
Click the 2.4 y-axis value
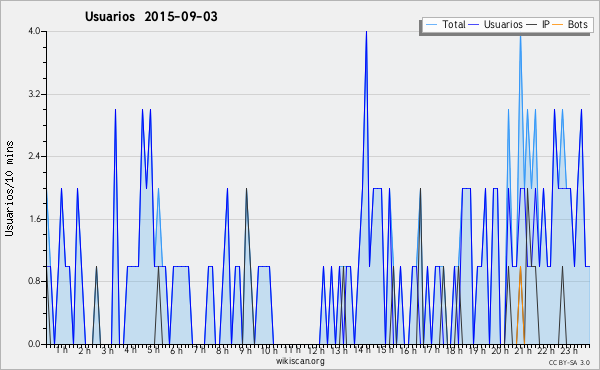click(34, 156)
